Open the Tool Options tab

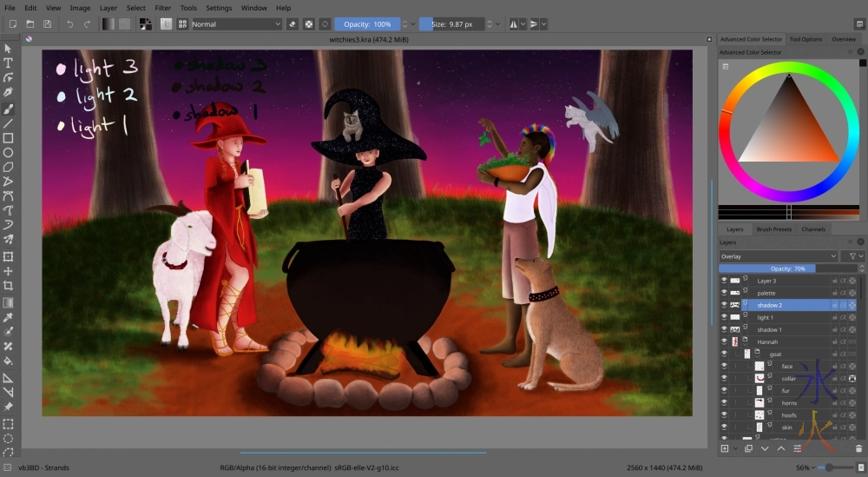tap(806, 39)
